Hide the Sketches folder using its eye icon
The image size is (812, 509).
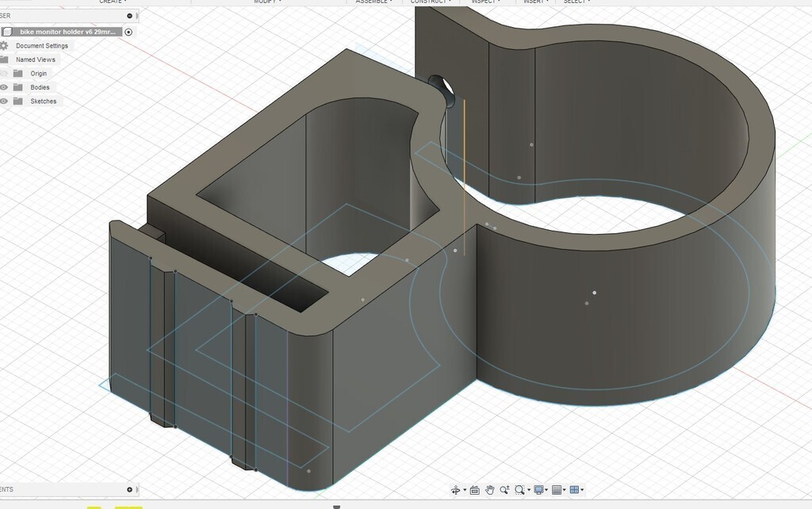click(x=4, y=101)
